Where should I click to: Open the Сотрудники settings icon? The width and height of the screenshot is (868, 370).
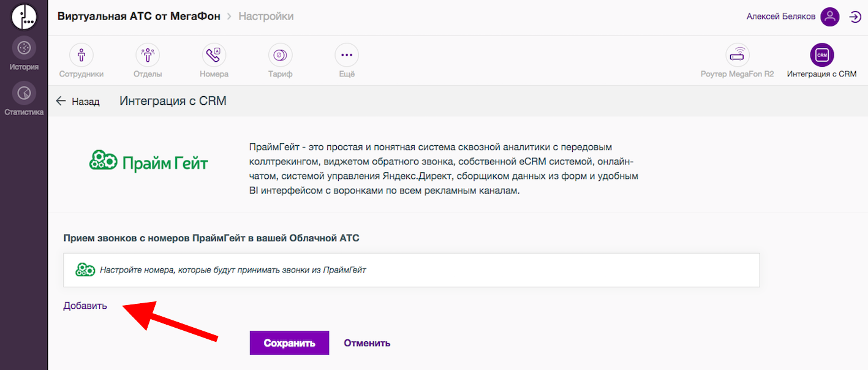point(81,55)
